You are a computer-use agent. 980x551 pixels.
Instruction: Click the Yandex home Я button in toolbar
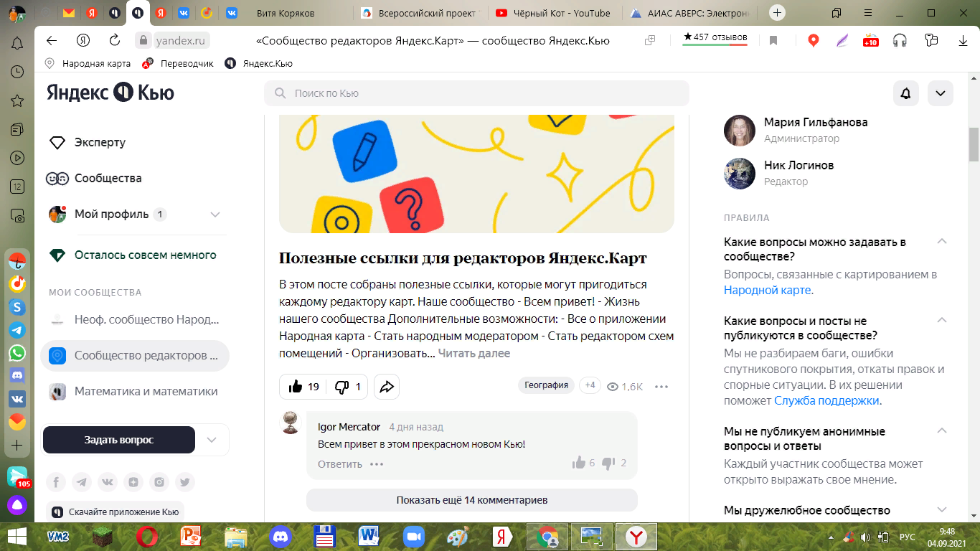[x=83, y=41]
